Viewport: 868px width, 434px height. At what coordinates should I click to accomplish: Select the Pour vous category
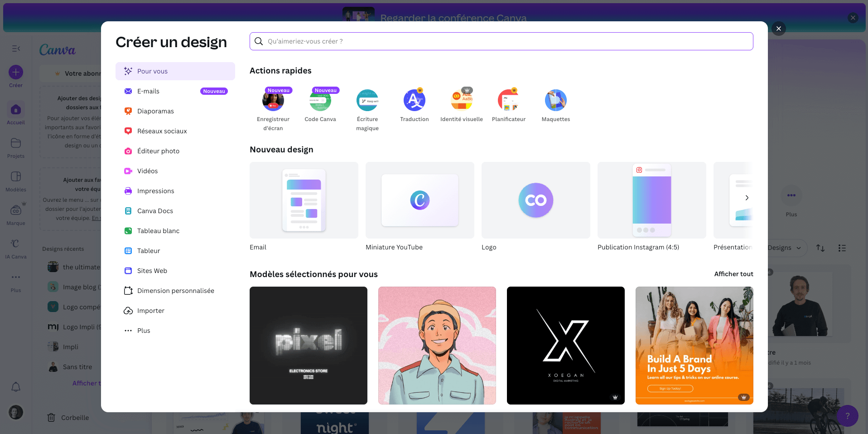(x=175, y=71)
